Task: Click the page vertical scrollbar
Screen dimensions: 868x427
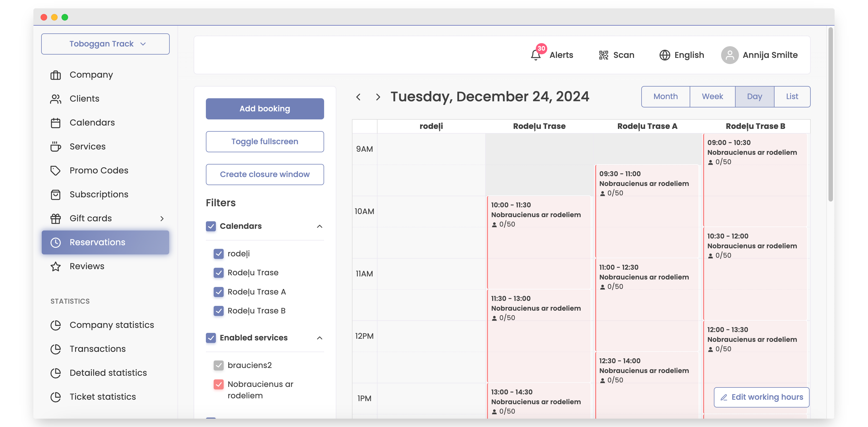Action: tap(830, 115)
